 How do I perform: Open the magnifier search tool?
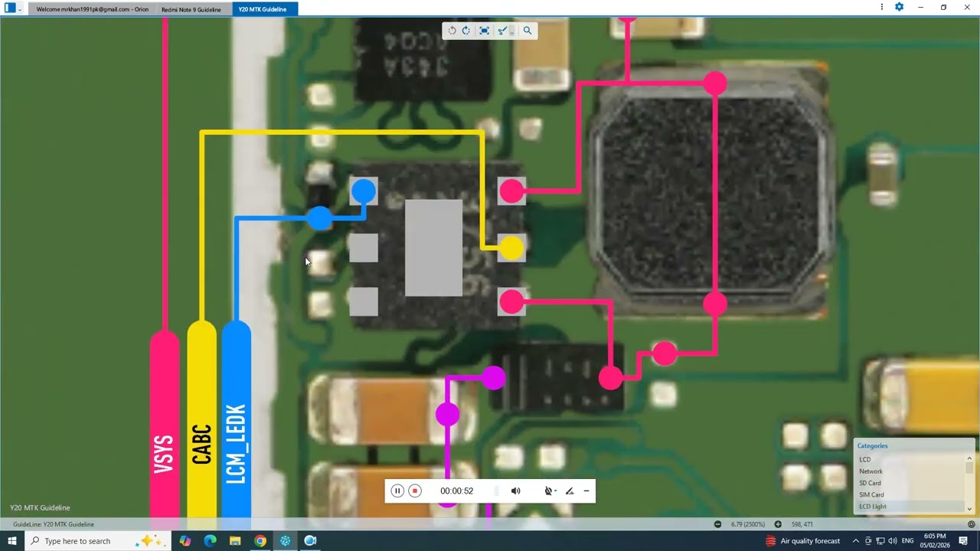tap(527, 31)
